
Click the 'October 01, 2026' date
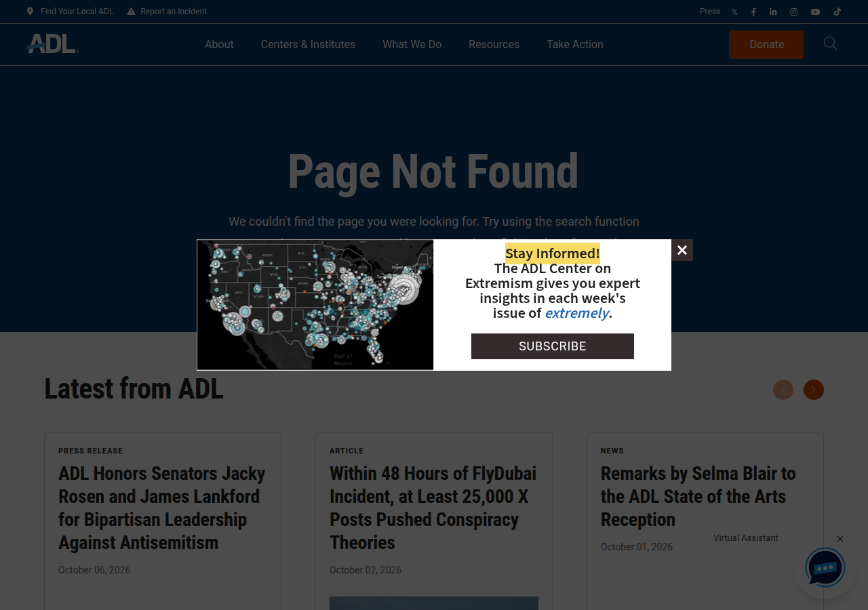point(637,547)
